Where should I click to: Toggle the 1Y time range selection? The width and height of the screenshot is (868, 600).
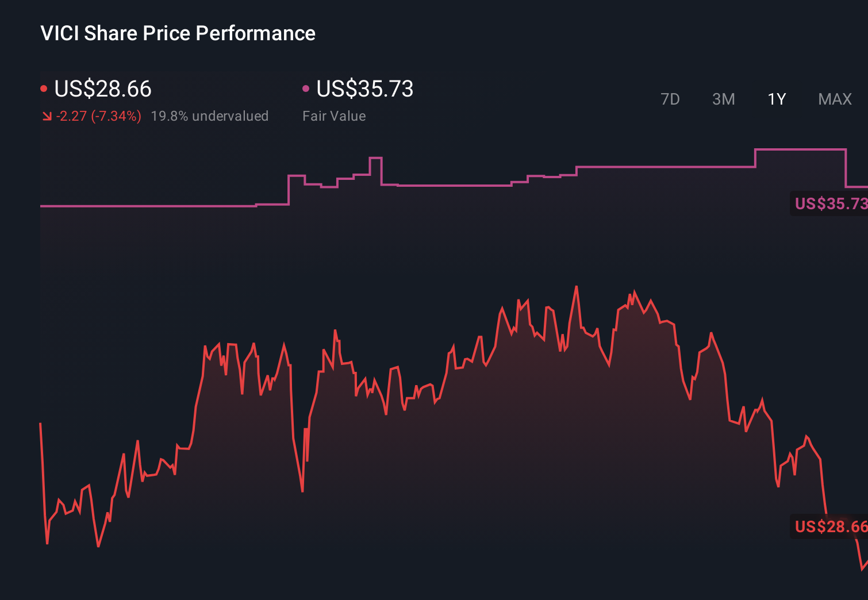777,99
